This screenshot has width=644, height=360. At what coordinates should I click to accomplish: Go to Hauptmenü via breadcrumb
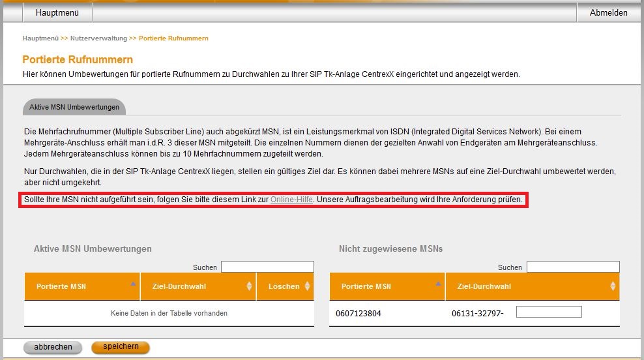40,38
